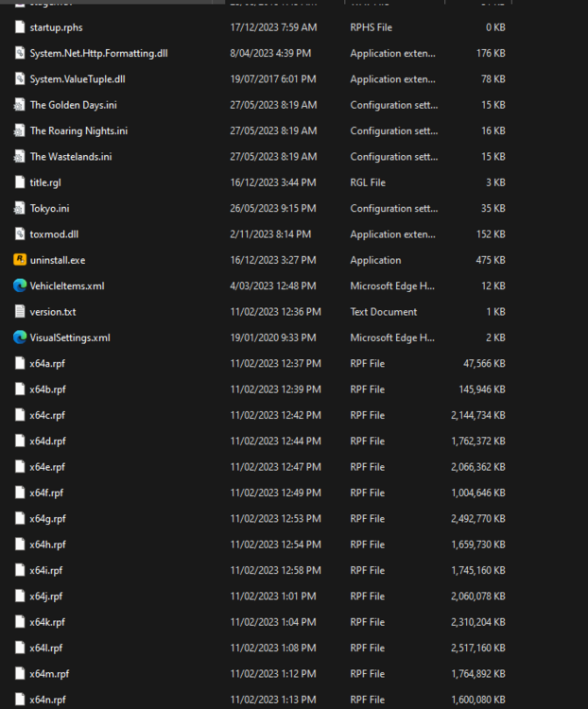
Task: Click the startup.rphs file icon
Action: click(20, 27)
